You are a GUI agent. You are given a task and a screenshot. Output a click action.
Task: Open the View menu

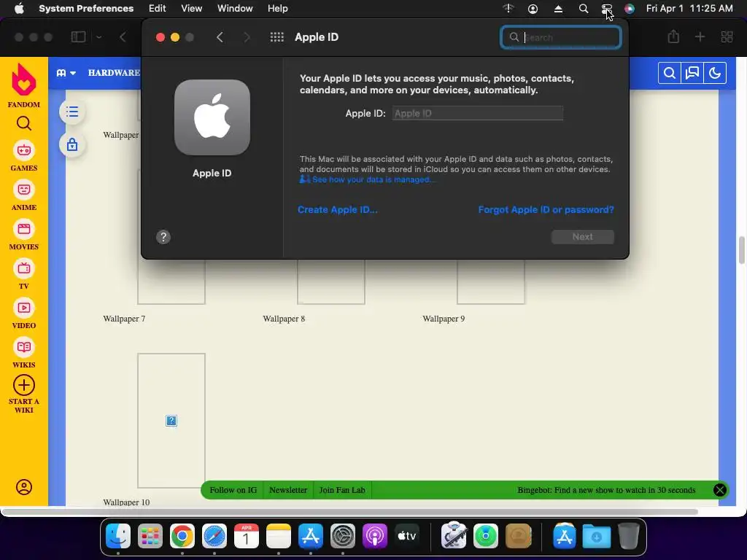tap(192, 9)
